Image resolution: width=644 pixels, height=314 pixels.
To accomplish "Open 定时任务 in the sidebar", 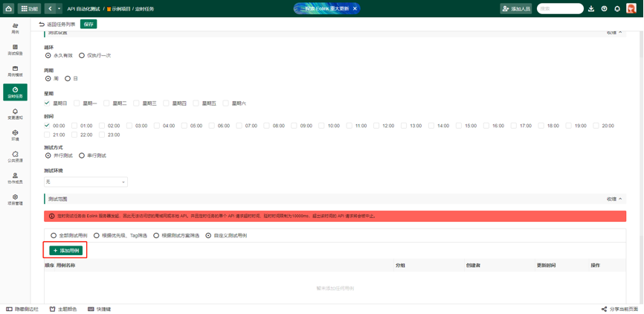I will [15, 92].
